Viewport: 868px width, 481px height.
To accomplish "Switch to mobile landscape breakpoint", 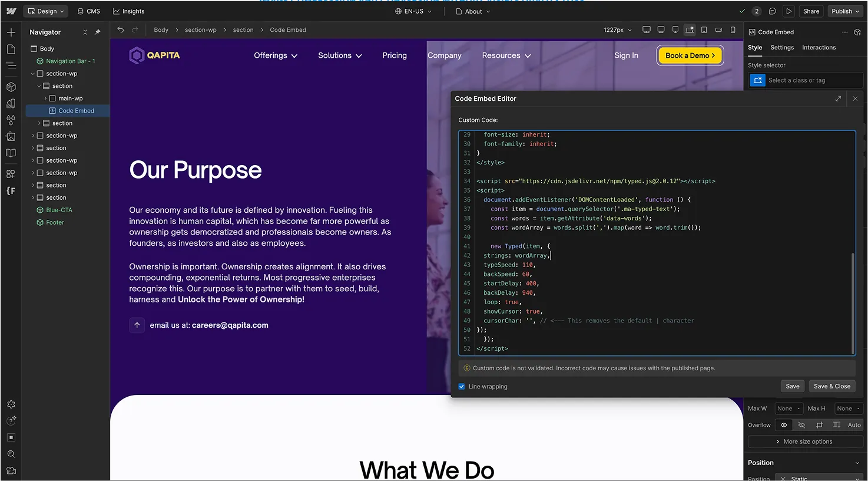I will click(718, 29).
